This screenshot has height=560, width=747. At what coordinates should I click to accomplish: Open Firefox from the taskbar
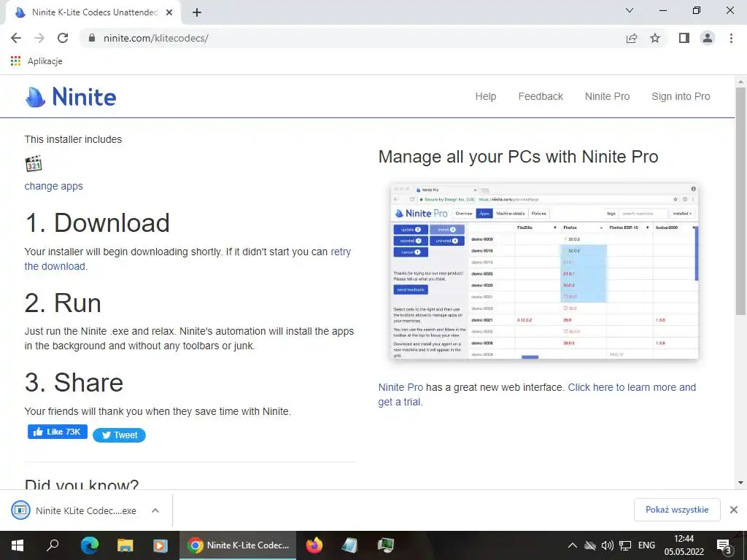click(x=314, y=545)
